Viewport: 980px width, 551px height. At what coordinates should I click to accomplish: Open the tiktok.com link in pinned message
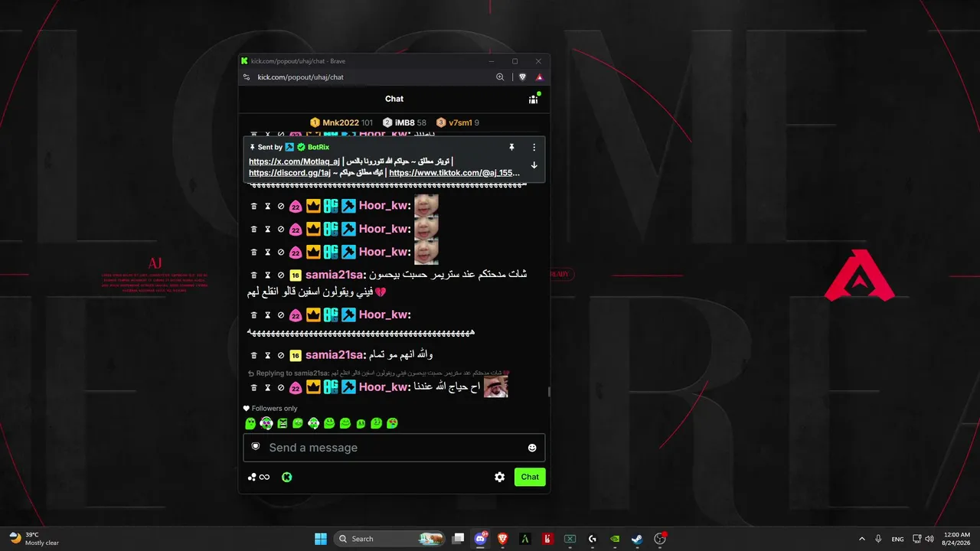(454, 173)
